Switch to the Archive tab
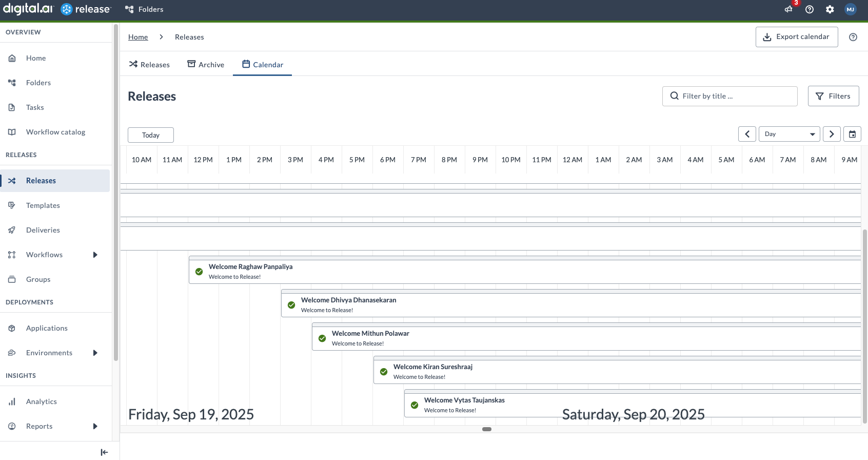Image resolution: width=868 pixels, height=460 pixels. (x=206, y=65)
